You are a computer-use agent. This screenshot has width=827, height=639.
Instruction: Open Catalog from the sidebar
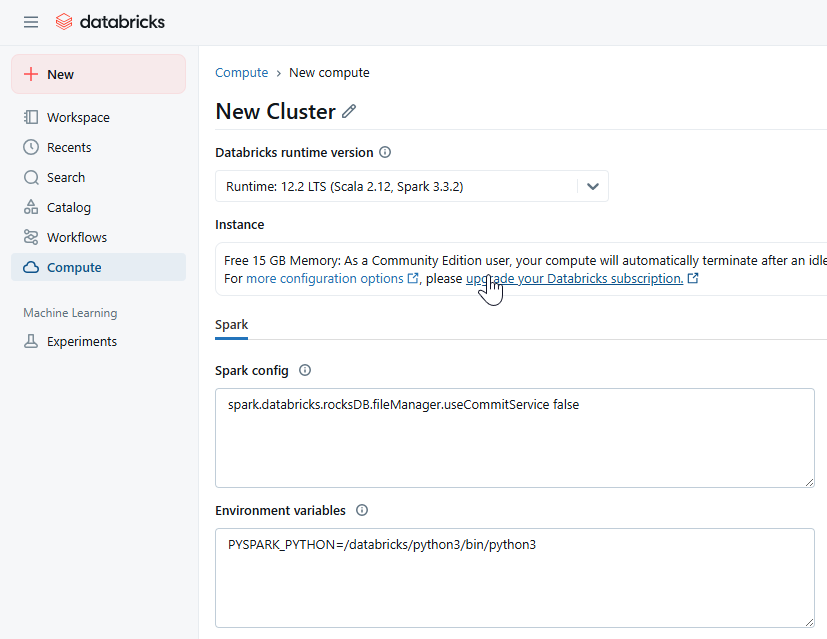tap(99, 207)
